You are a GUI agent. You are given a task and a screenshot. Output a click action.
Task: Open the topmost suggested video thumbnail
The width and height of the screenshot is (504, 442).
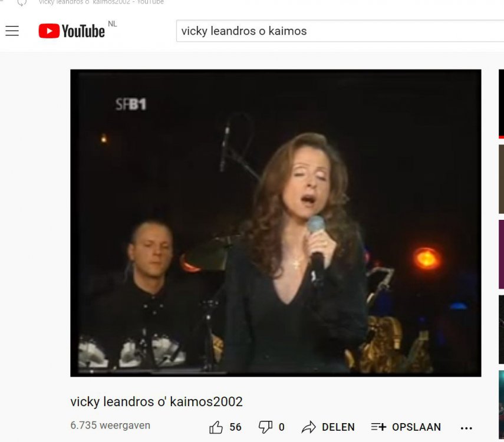click(x=502, y=104)
